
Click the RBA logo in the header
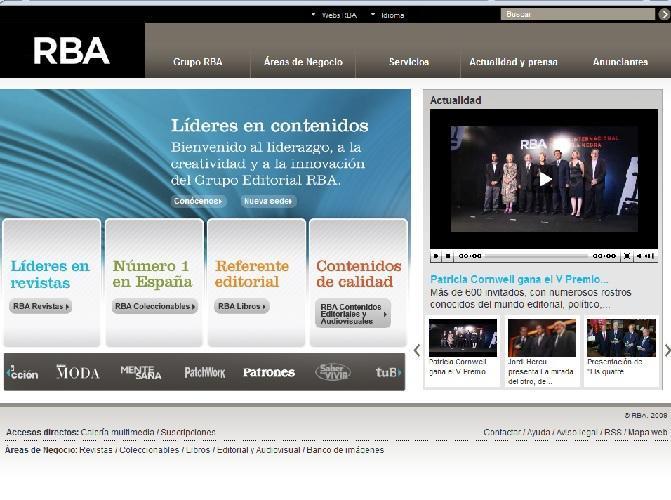70,50
